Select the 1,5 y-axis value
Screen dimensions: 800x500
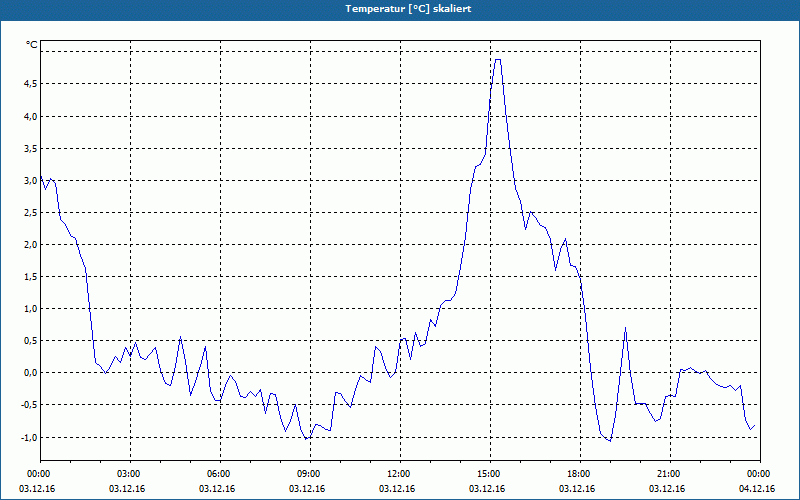coord(31,276)
